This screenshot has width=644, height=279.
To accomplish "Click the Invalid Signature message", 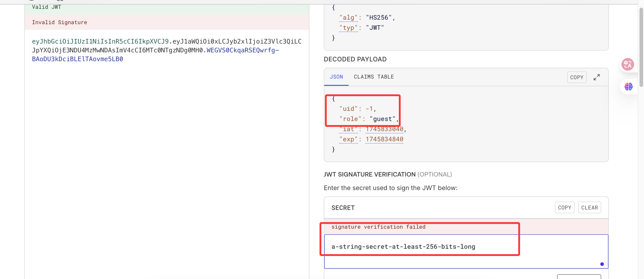I will pyautogui.click(x=59, y=22).
